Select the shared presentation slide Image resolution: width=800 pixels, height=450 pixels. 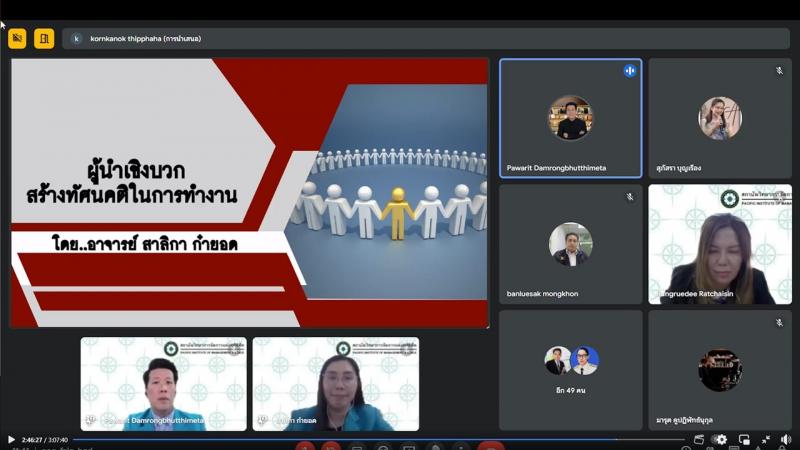[x=249, y=193]
